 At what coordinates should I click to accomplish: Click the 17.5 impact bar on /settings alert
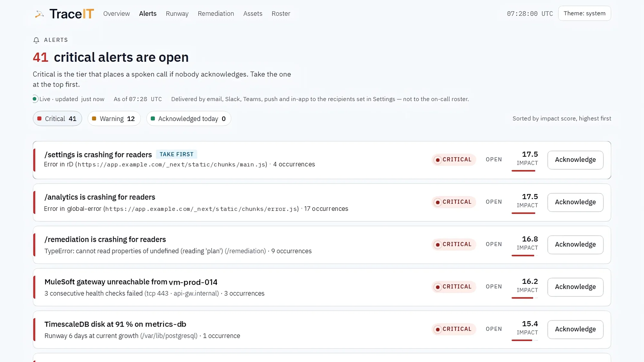click(x=525, y=171)
